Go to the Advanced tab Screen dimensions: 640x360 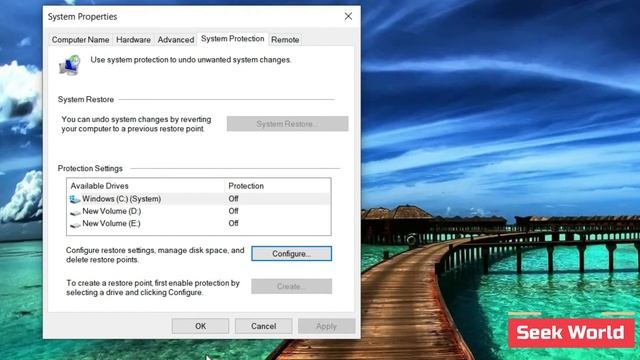tap(176, 40)
